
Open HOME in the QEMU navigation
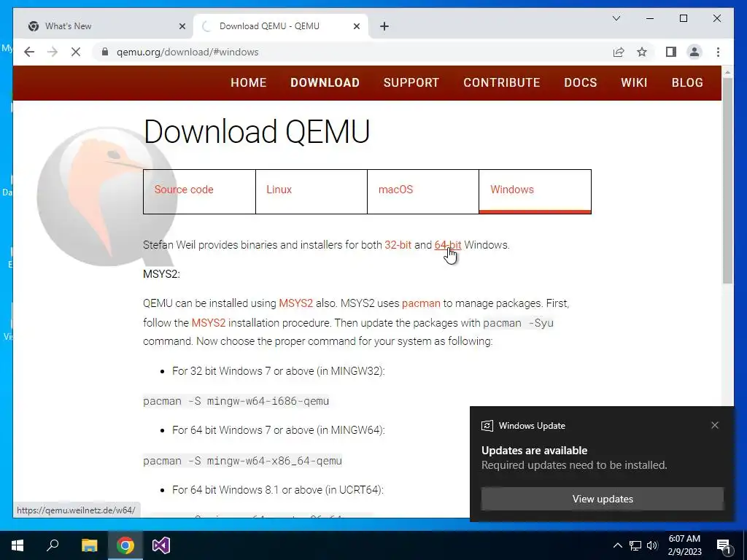248,83
